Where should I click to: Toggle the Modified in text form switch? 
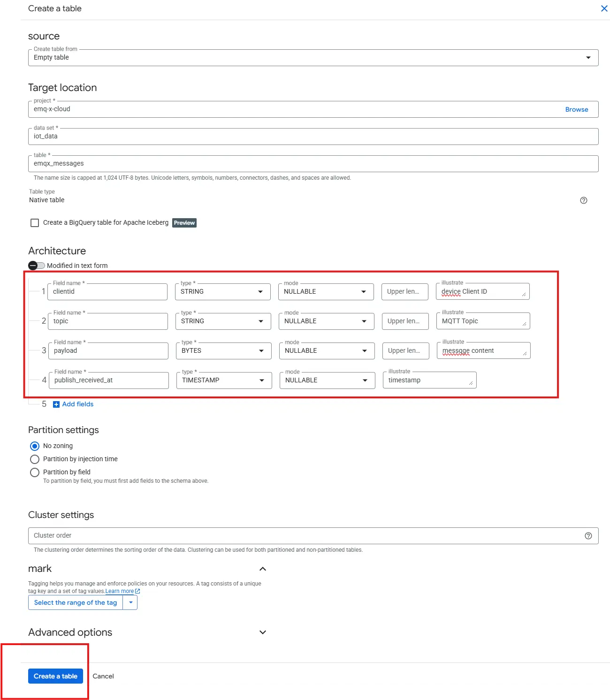pyautogui.click(x=37, y=266)
